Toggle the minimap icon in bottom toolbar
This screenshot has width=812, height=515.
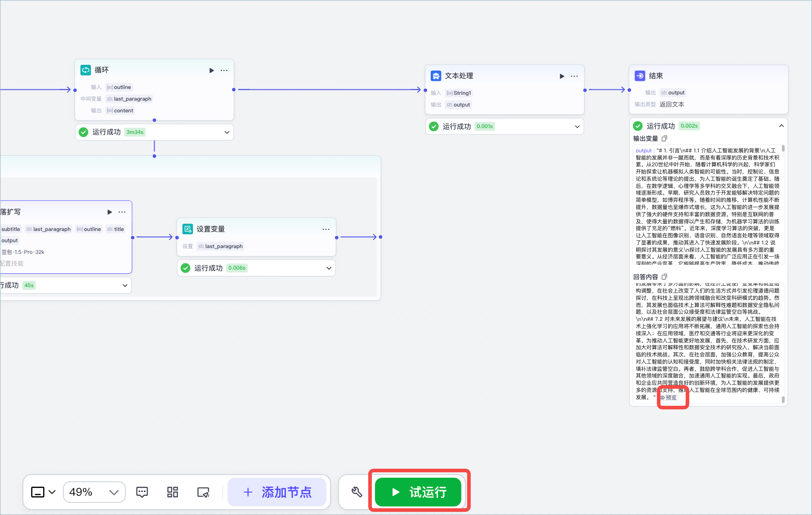click(203, 492)
